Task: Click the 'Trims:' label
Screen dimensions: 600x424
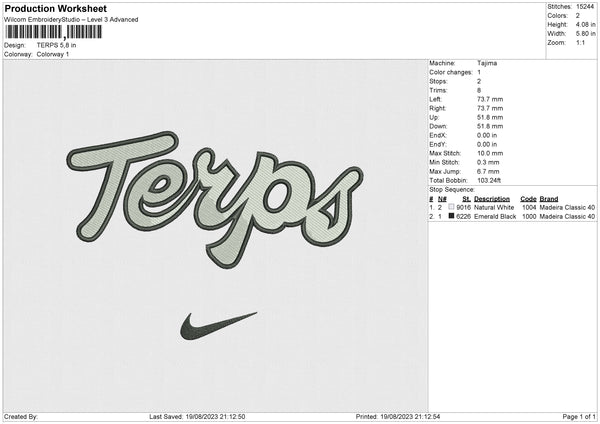Action: (438, 90)
